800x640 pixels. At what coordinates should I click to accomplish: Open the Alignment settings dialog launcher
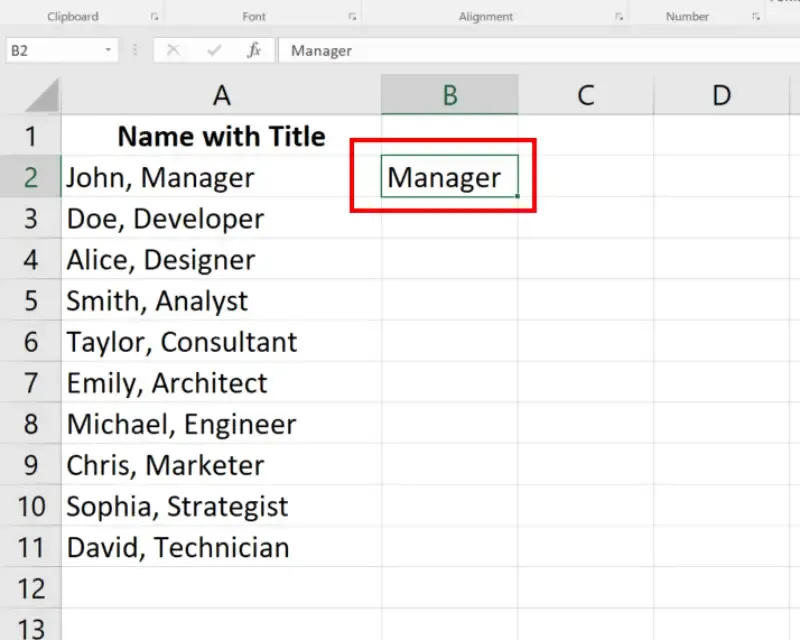click(x=619, y=17)
